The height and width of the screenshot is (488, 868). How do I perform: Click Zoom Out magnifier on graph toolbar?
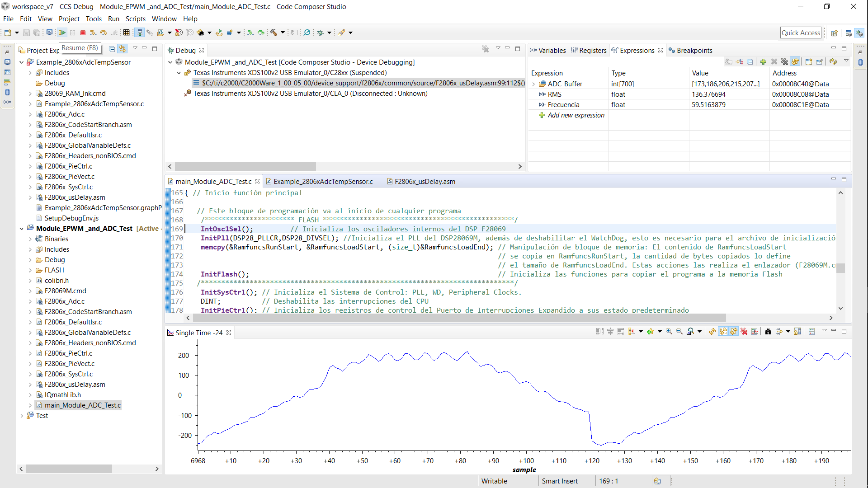tap(679, 332)
